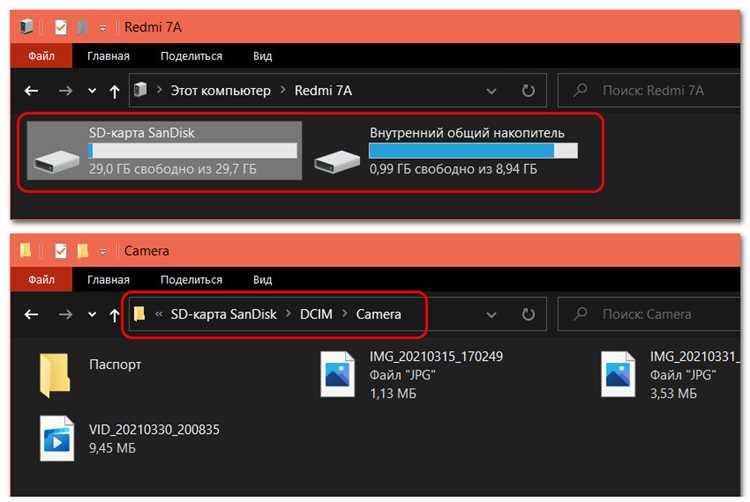
Task: Open Главная tab in Camera window
Action: click(108, 280)
